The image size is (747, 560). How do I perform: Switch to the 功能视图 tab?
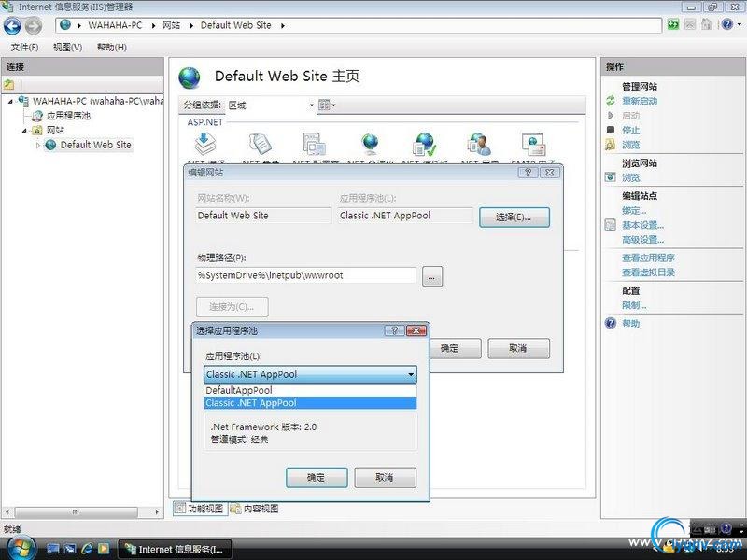[x=200, y=509]
